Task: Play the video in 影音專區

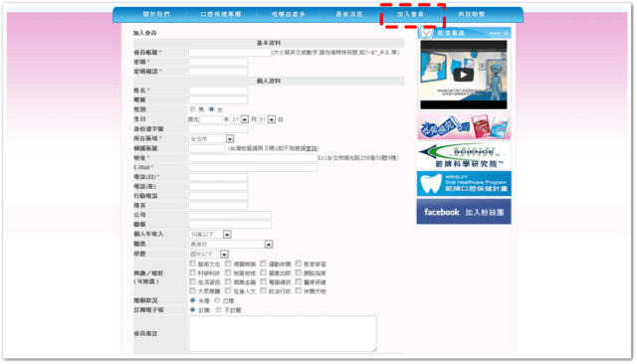Action: tap(463, 75)
